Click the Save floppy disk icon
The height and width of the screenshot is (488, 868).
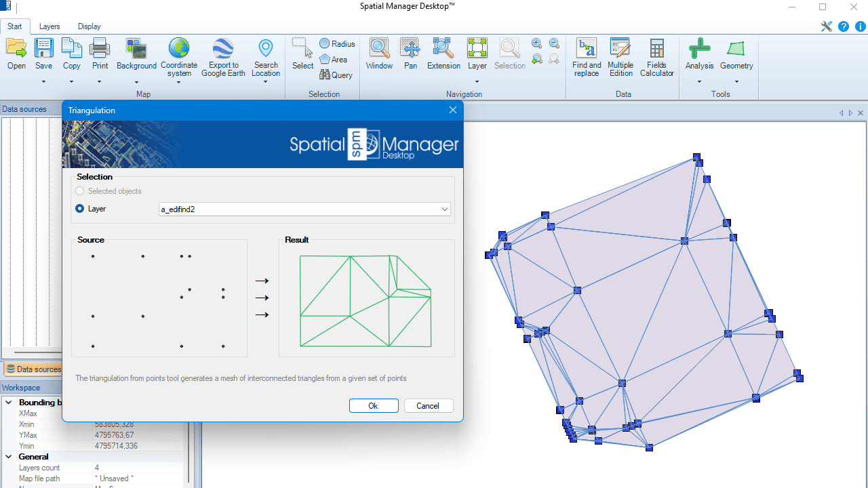point(43,48)
